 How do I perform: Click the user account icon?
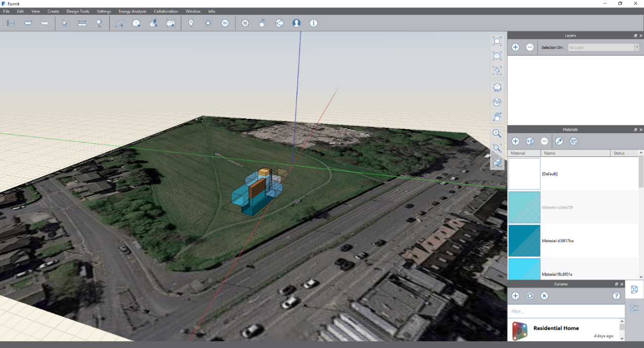(296, 23)
